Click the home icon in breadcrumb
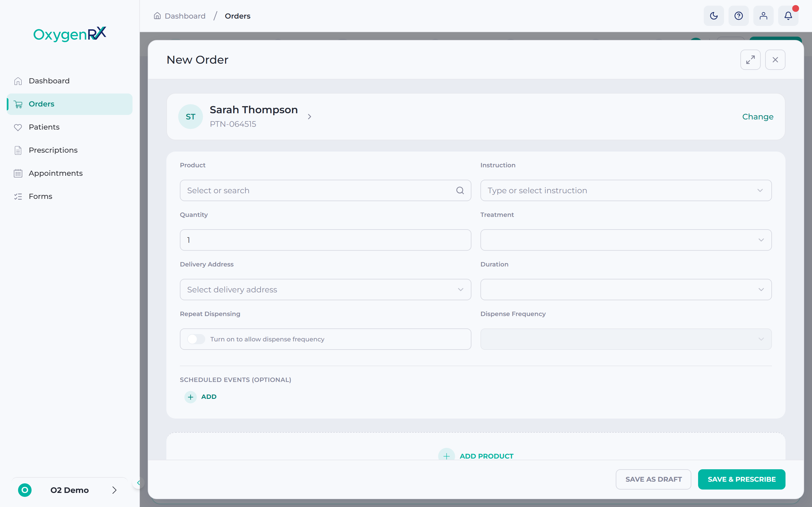 157,16
